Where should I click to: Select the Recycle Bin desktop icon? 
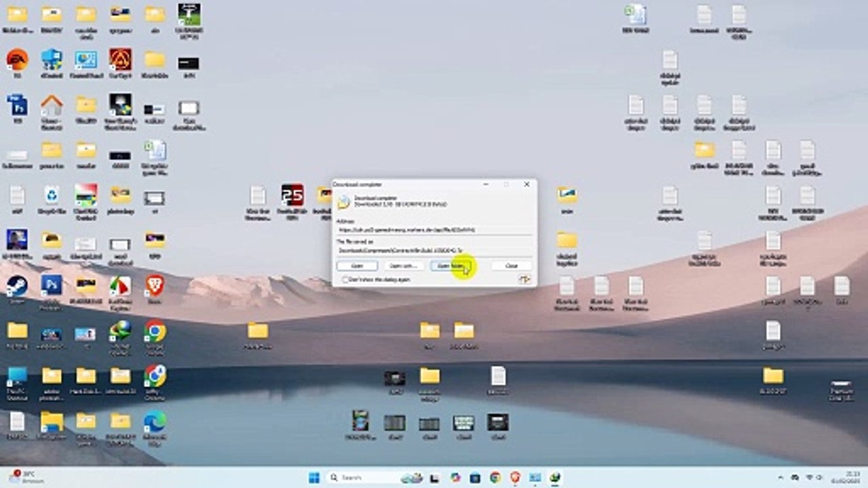[52, 195]
